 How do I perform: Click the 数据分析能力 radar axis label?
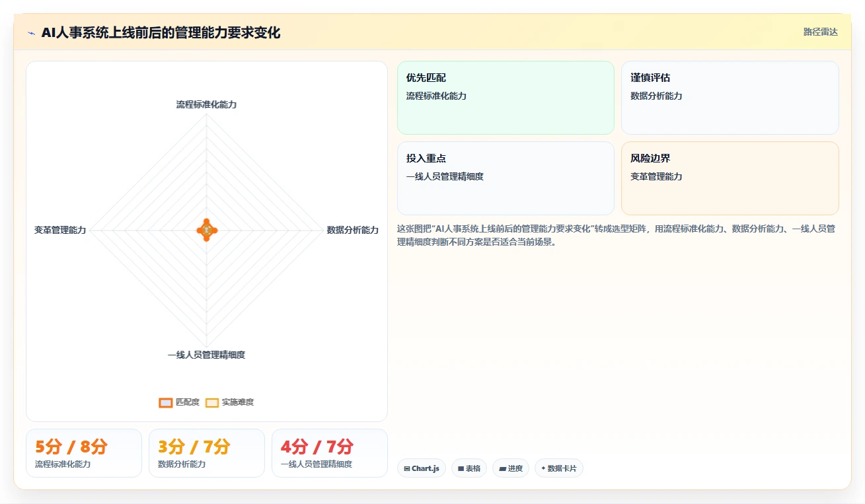(353, 230)
